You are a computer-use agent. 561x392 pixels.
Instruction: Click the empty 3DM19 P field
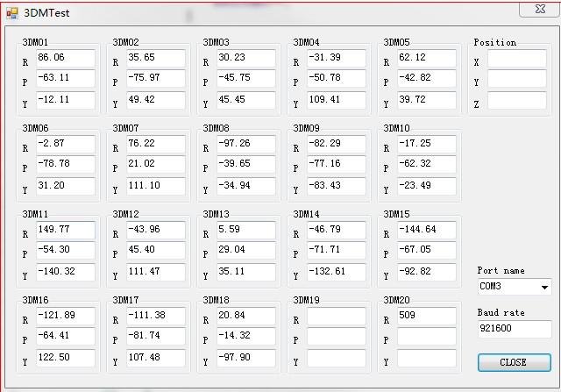pyautogui.click(x=337, y=336)
